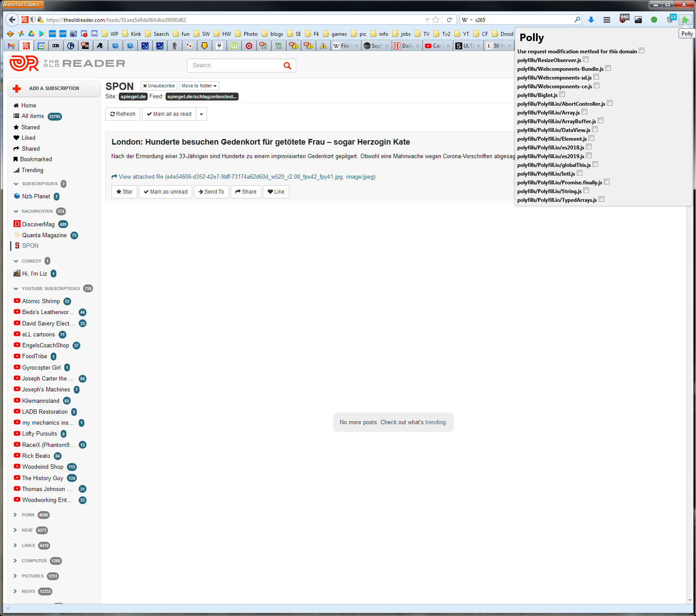Bookmark page with the star icon
The width and height of the screenshot is (696, 616).
pos(436,20)
